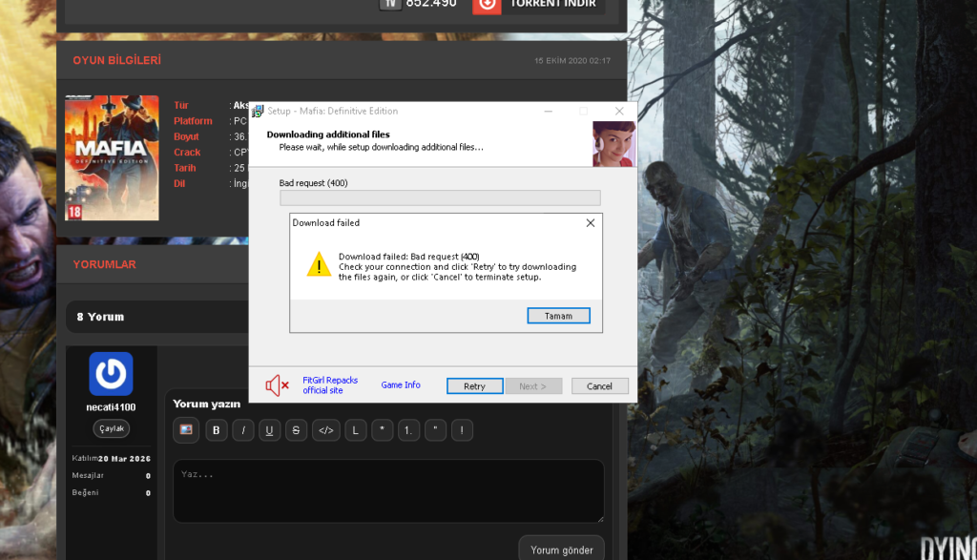Click the OYUN BİLGİLERİ section heading
Screen dimensions: 977x560
pyautogui.click(x=116, y=60)
